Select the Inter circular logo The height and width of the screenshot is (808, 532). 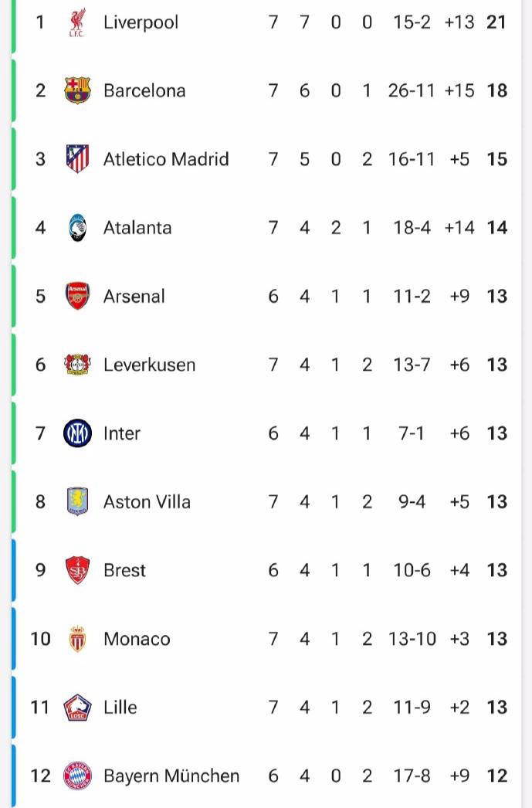[x=77, y=433]
